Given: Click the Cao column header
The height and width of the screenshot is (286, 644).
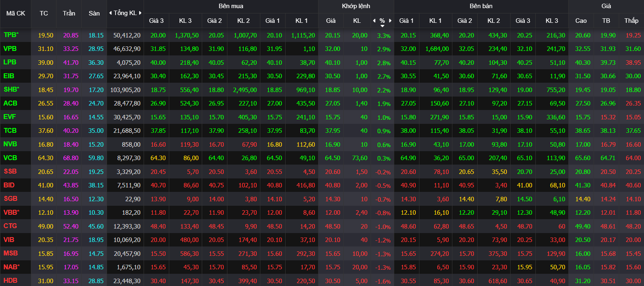Looking at the screenshot, I should tap(581, 20).
